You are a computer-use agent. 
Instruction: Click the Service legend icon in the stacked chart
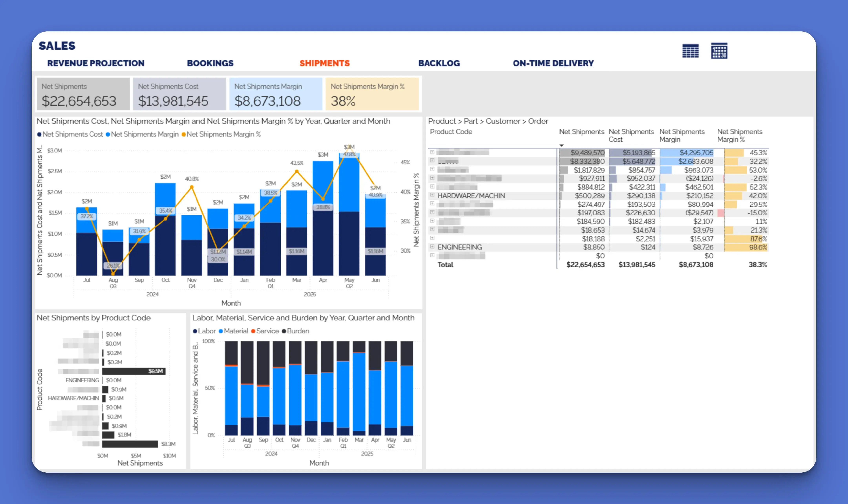point(253,331)
